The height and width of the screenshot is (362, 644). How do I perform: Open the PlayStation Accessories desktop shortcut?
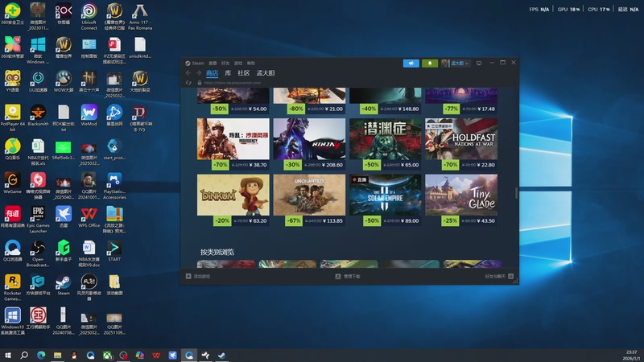pyautogui.click(x=114, y=186)
